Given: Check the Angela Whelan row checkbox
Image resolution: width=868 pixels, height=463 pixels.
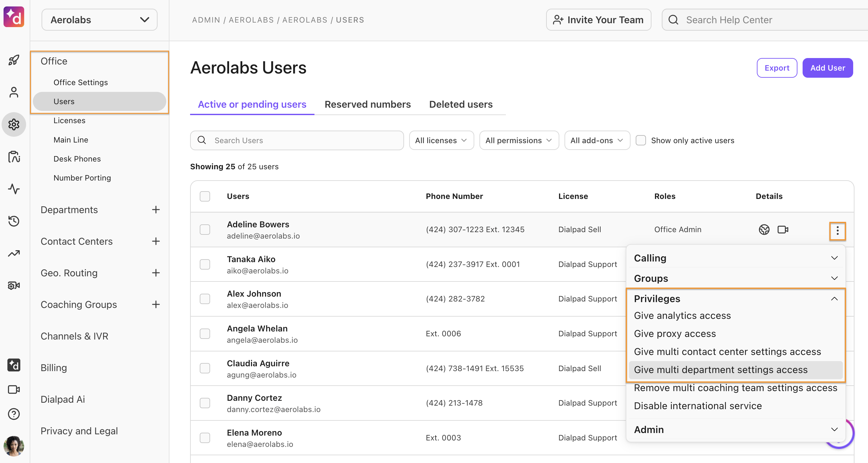Looking at the screenshot, I should (x=205, y=333).
